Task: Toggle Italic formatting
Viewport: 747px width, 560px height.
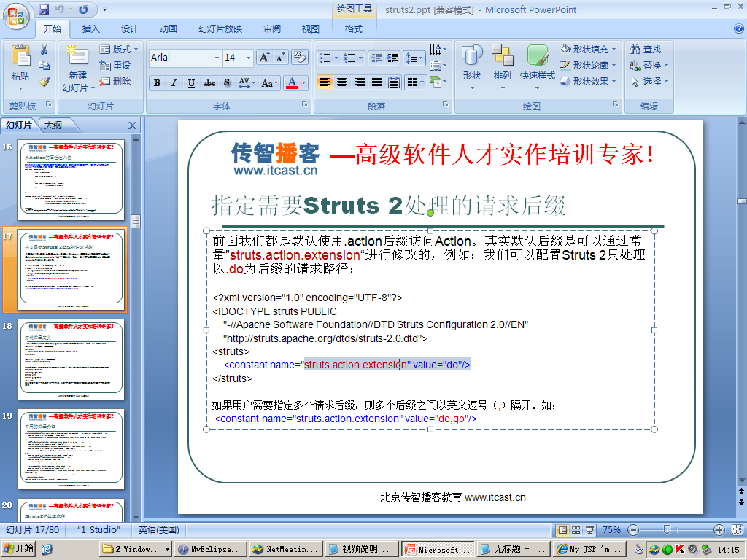Action: pyautogui.click(x=174, y=83)
